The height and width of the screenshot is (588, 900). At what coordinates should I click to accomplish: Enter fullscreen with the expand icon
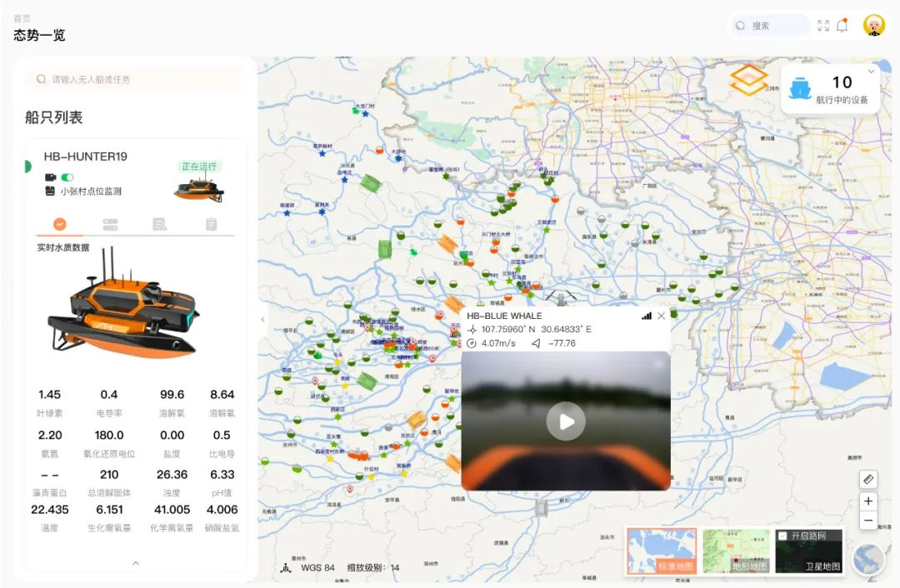[823, 26]
